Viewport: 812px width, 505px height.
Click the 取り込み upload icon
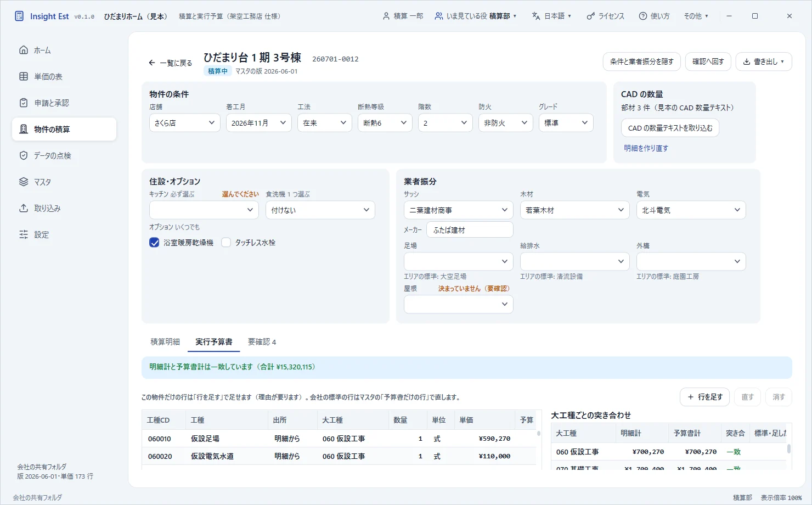click(x=24, y=208)
